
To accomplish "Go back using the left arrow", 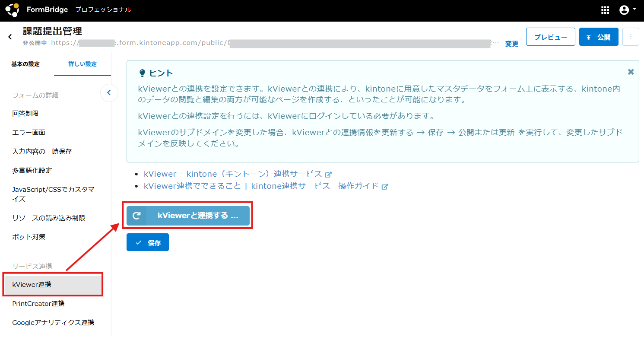I will click(x=10, y=37).
